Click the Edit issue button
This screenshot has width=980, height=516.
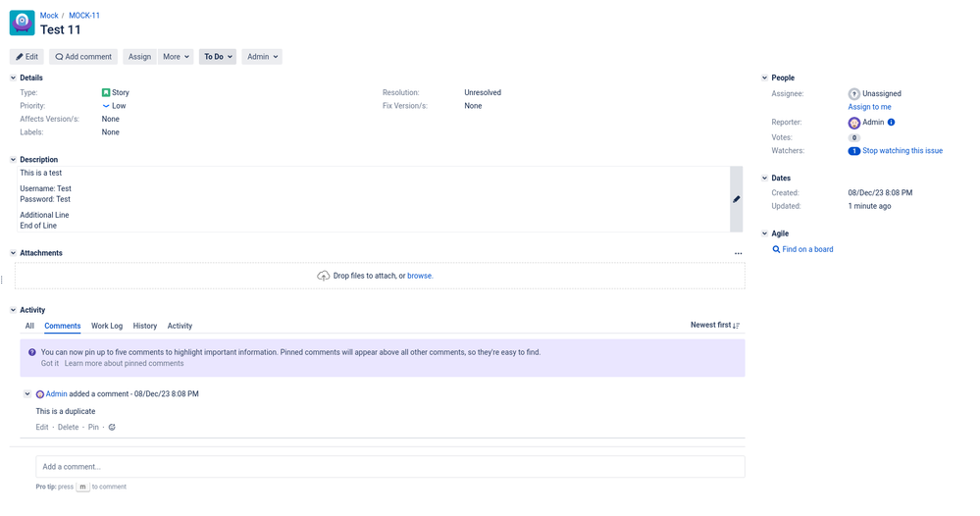[26, 57]
